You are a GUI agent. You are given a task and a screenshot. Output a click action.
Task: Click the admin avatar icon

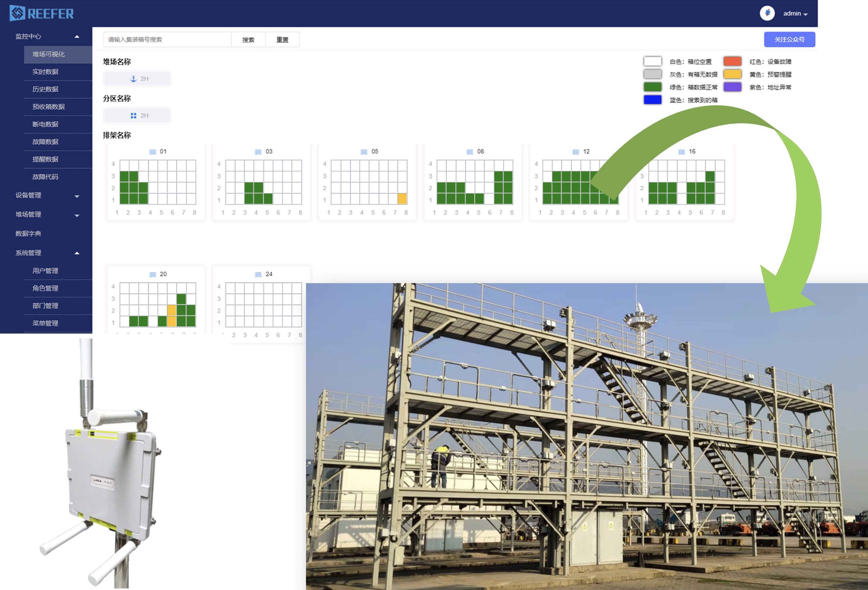point(767,13)
